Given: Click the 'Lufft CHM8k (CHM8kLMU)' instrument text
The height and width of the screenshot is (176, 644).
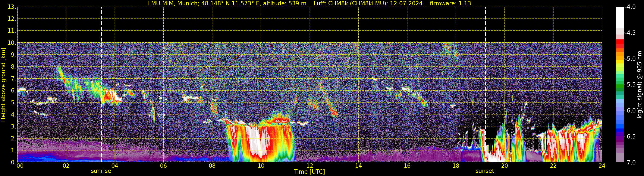Looking at the screenshot, I should point(351,3).
